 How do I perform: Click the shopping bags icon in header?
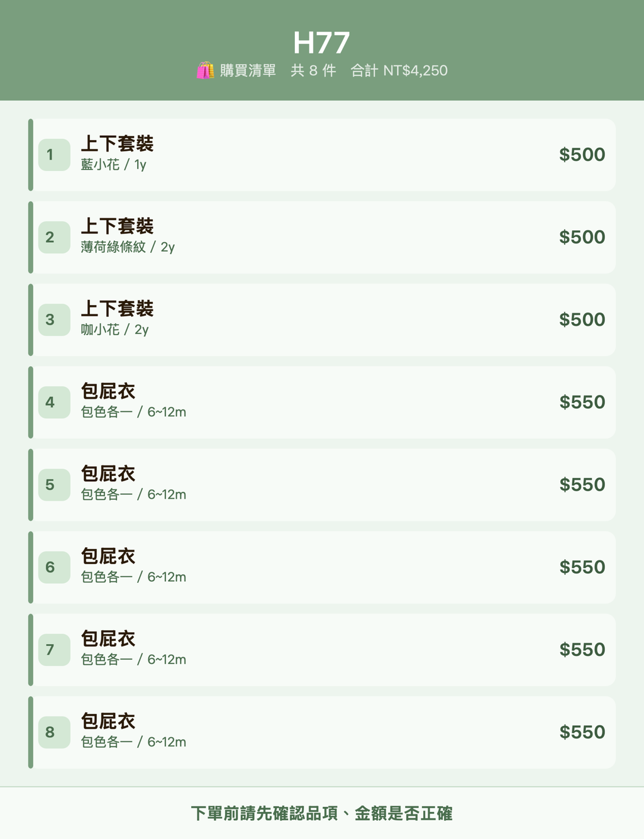(x=205, y=70)
